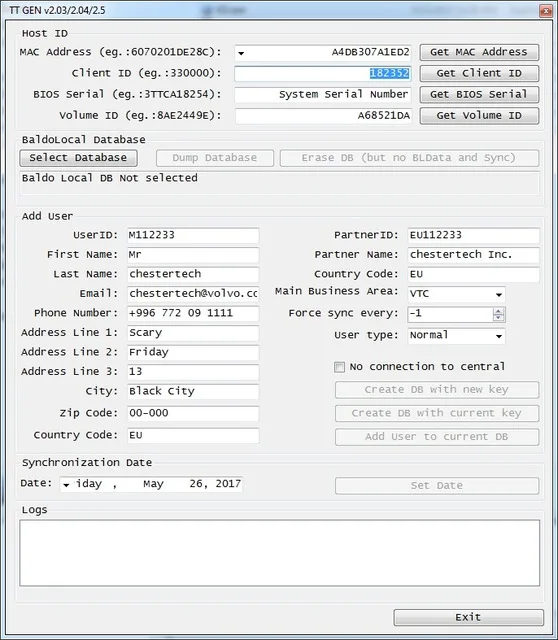Select the month May in date field
558x640 pixels.
point(153,484)
